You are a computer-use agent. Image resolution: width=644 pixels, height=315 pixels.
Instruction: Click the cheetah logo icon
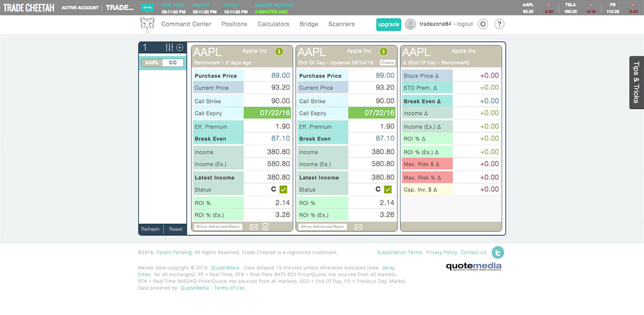pos(147,24)
